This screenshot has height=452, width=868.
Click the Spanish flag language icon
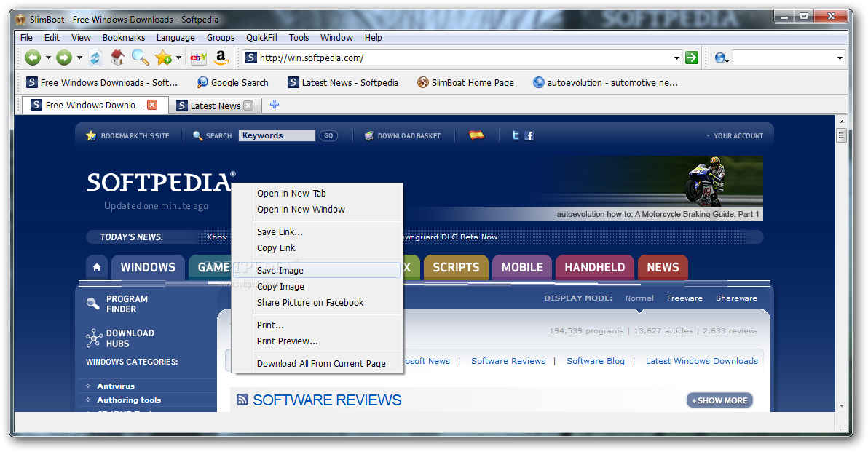(476, 135)
